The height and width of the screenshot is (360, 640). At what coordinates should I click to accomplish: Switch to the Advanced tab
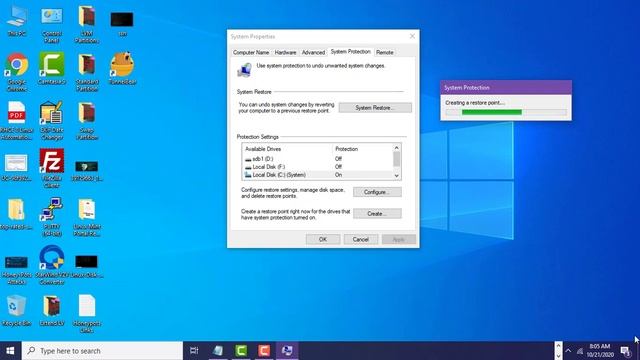point(313,52)
